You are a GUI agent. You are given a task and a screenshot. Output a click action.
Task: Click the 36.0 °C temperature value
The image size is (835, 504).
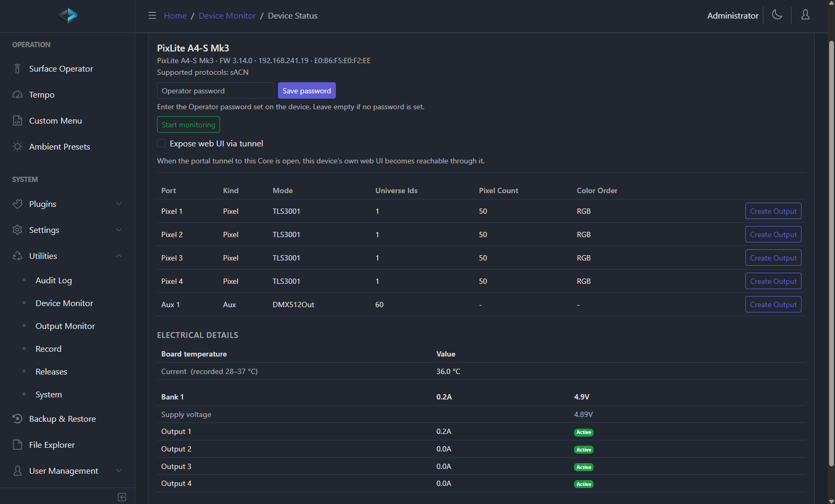[448, 371]
